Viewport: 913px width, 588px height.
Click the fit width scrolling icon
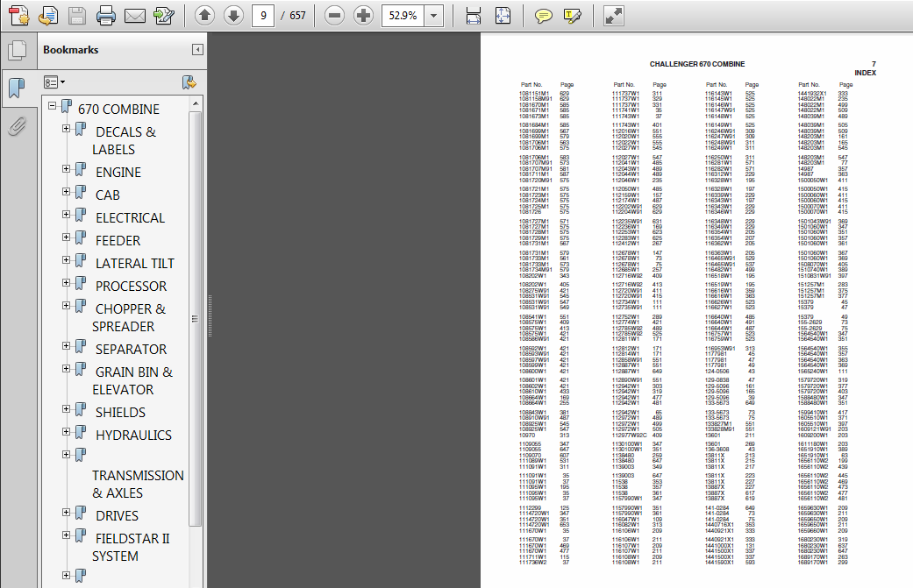(474, 16)
